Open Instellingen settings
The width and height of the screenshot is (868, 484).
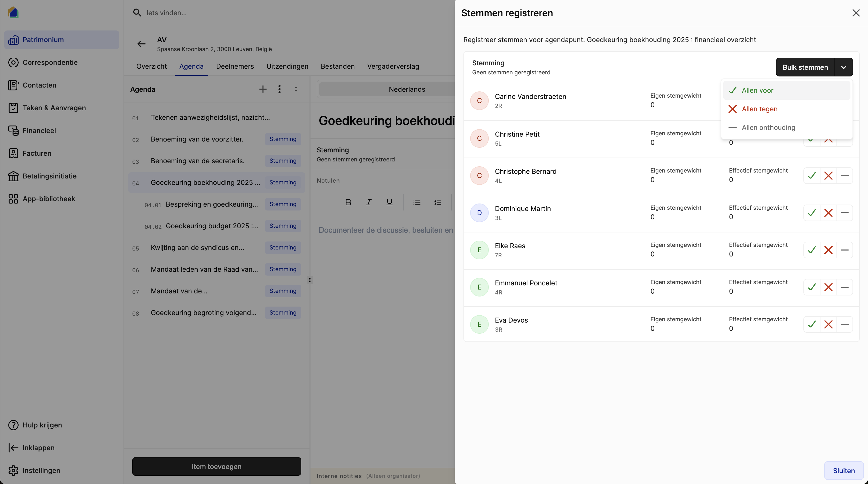pyautogui.click(x=62, y=471)
